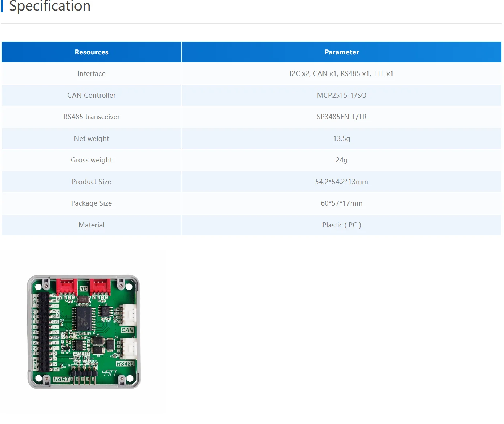Click the communication module board product image

coord(84,331)
